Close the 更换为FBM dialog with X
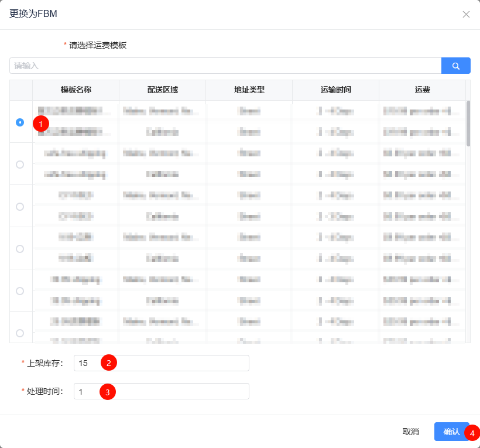The height and width of the screenshot is (448, 480). pos(466,15)
